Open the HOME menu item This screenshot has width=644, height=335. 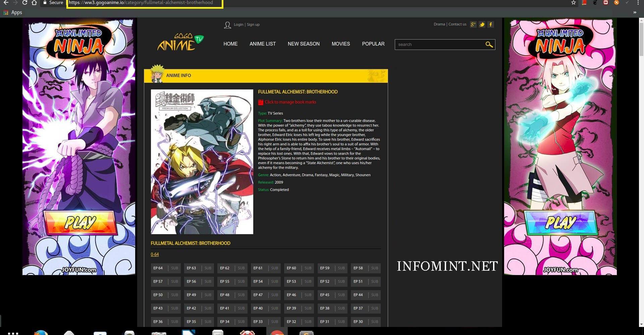coord(230,44)
